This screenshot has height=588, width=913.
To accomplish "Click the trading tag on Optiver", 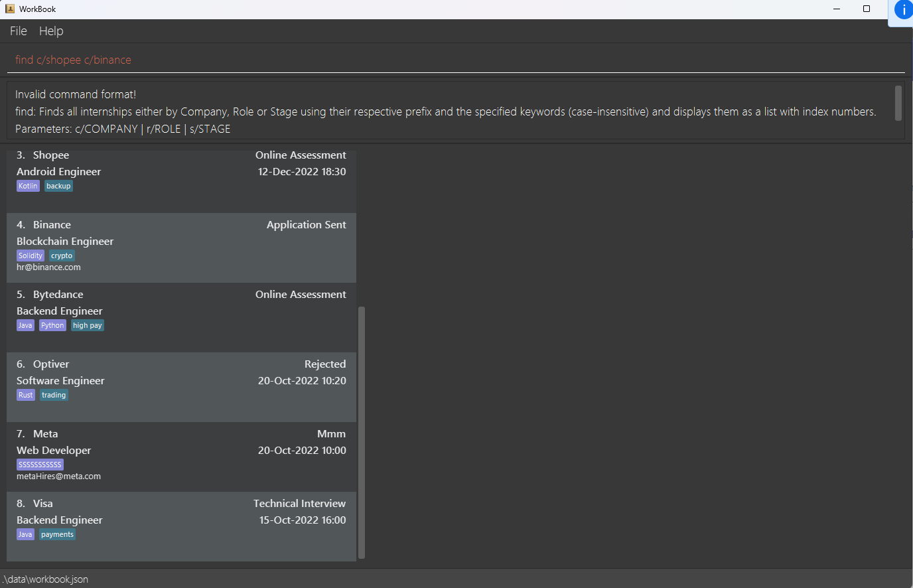I will [54, 395].
